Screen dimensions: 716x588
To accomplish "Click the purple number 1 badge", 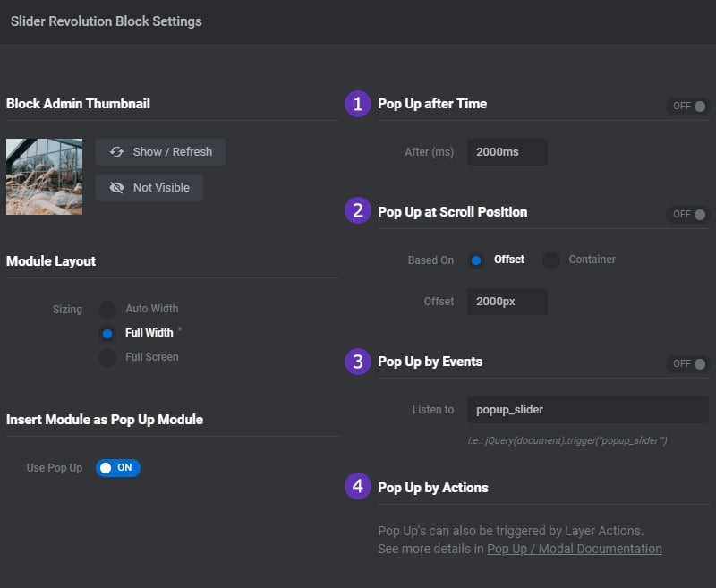I will (358, 104).
